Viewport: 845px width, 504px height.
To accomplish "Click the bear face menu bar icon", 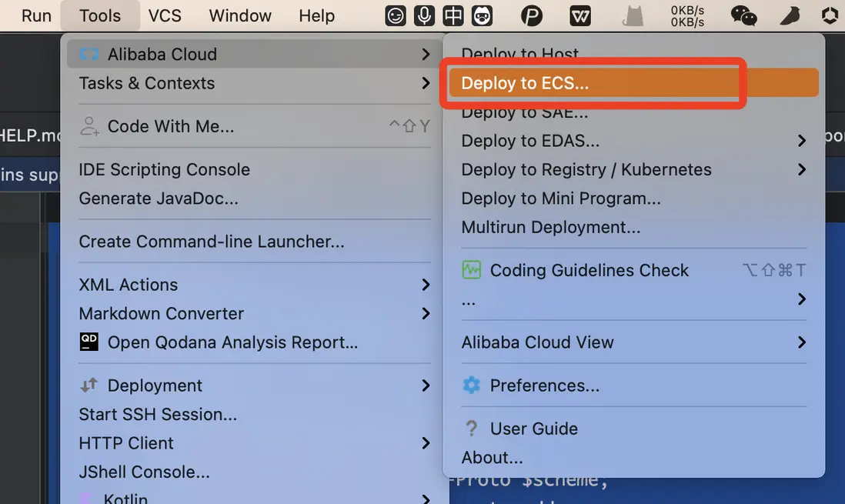I will click(482, 15).
